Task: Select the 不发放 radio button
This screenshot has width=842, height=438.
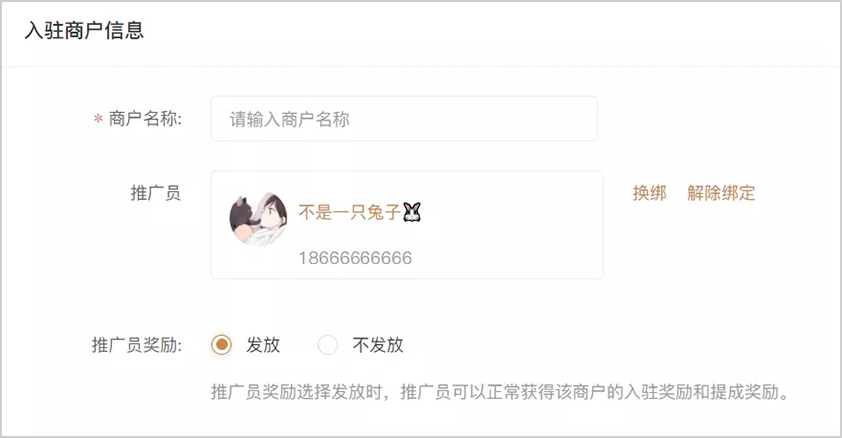Action: [328, 345]
